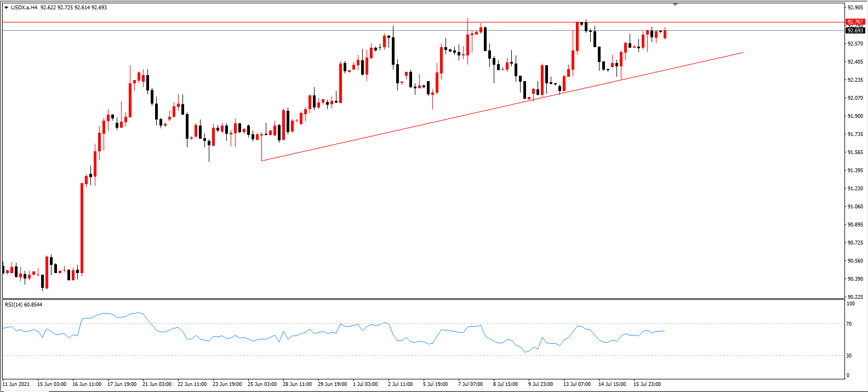
Task: Click the 92.905 price scale label
Action: [855, 8]
